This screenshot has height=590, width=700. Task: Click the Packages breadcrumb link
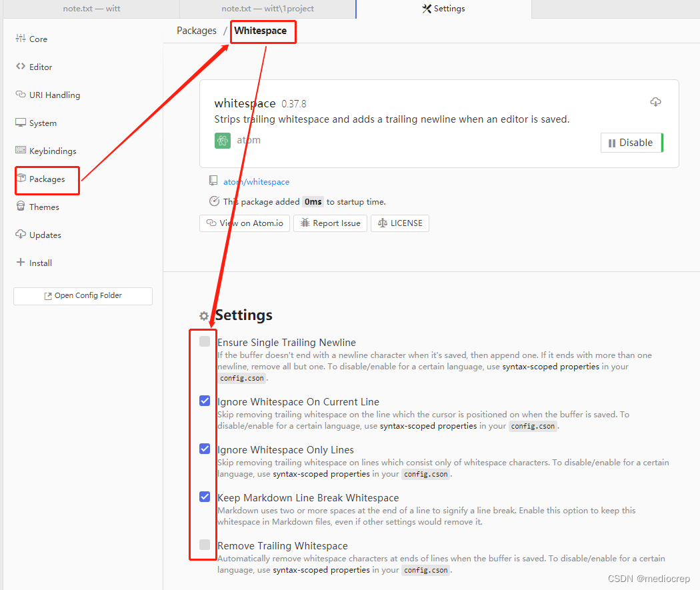point(197,31)
